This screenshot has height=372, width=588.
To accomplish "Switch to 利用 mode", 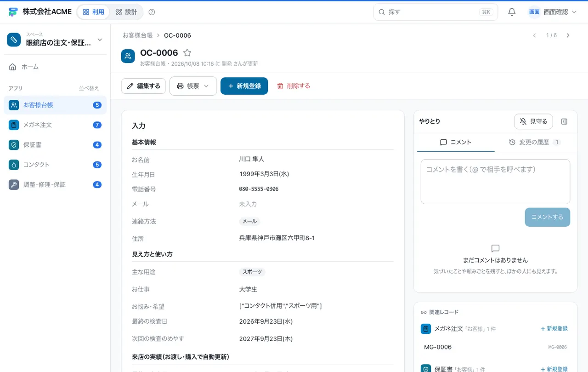I will pos(94,12).
